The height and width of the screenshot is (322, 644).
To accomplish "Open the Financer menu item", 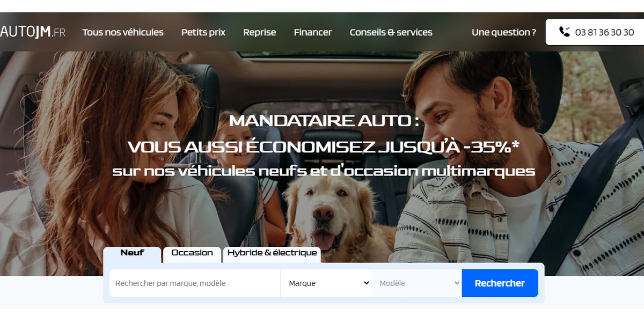I will pyautogui.click(x=313, y=32).
